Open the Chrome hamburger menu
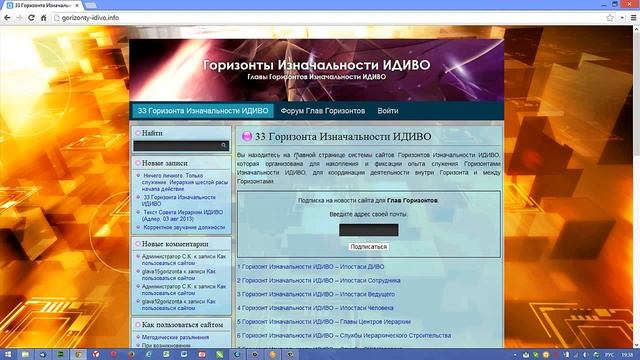This screenshot has height=360, width=640. coord(633,18)
